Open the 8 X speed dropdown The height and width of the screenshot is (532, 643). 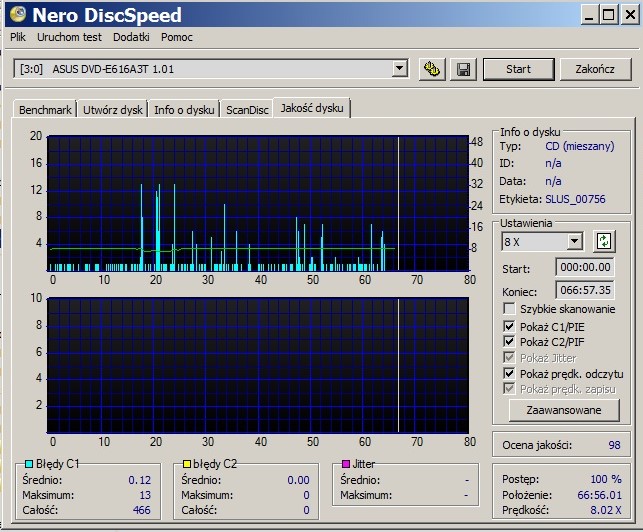coord(575,241)
